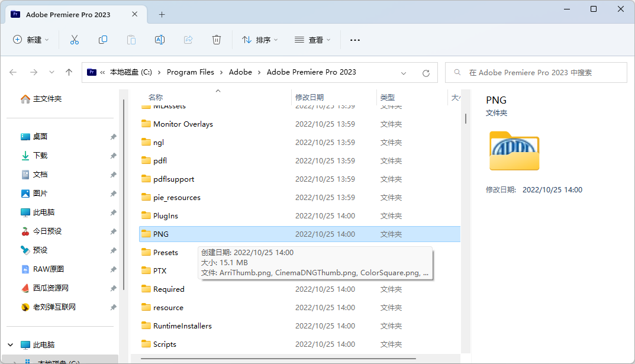The image size is (635, 364).
Task: Unpin RAW原图 using its pin icon
Action: pos(114,270)
